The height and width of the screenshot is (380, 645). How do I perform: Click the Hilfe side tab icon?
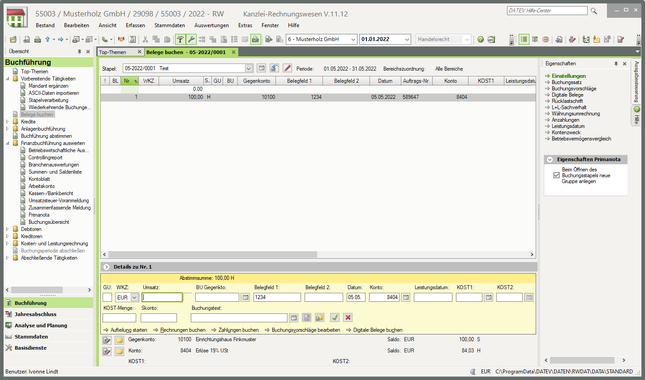point(637,109)
